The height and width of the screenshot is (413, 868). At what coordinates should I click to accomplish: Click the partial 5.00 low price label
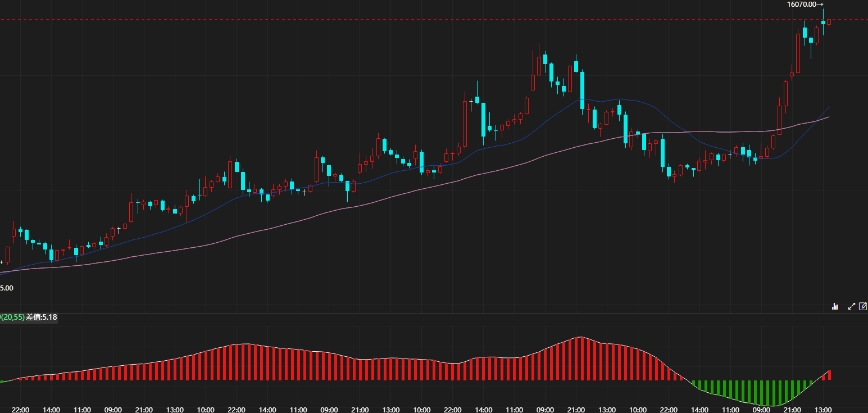7,288
